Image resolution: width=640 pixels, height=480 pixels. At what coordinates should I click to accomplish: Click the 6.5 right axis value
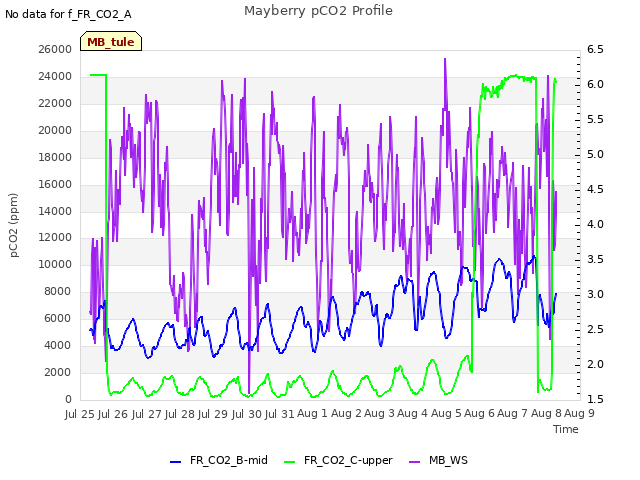[x=595, y=49]
